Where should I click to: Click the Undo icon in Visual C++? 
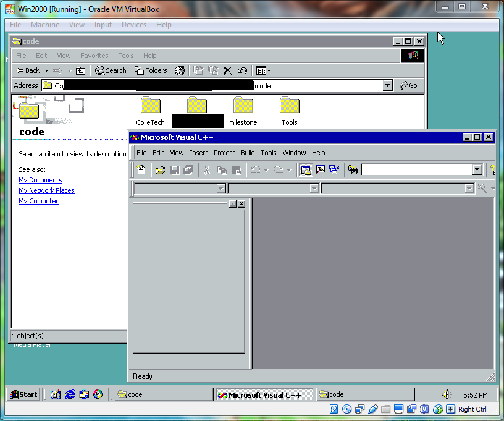click(x=256, y=170)
